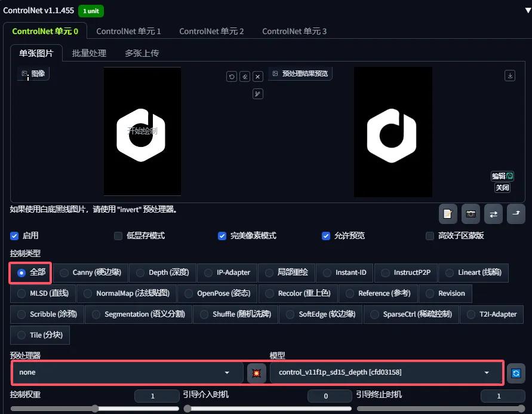Click the eraser icon for the canvas
This screenshot has width=532, height=414.
point(245,76)
